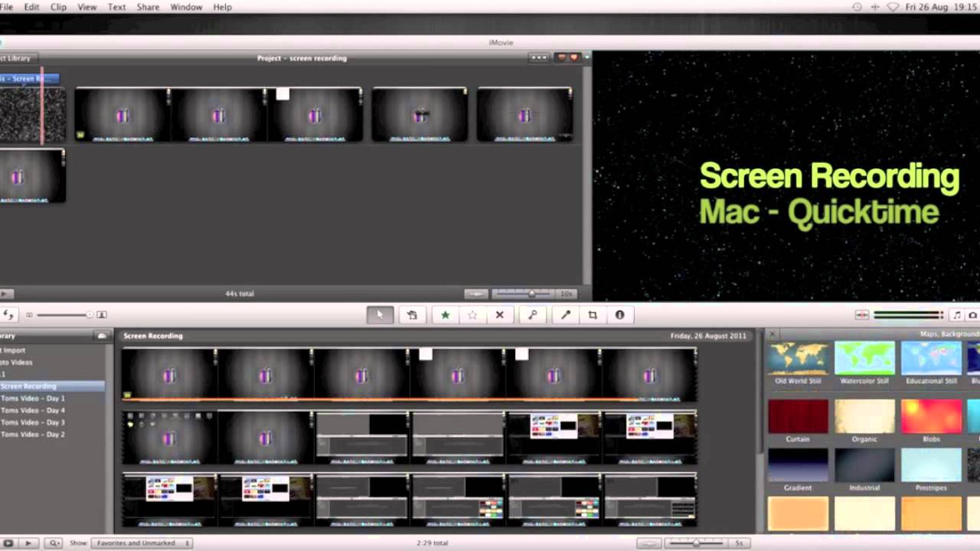
Task: Choose the Educational Still map background
Action: [x=932, y=358]
